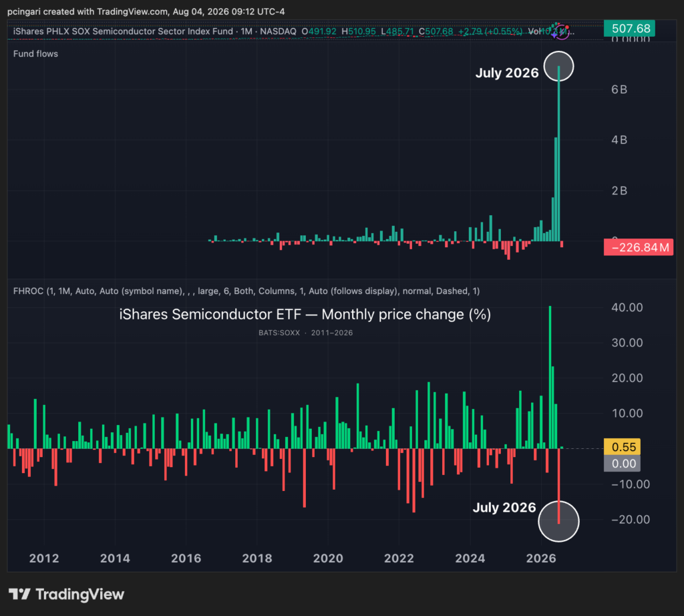Click the Fund flows indicator label
The image size is (684, 616).
(35, 53)
